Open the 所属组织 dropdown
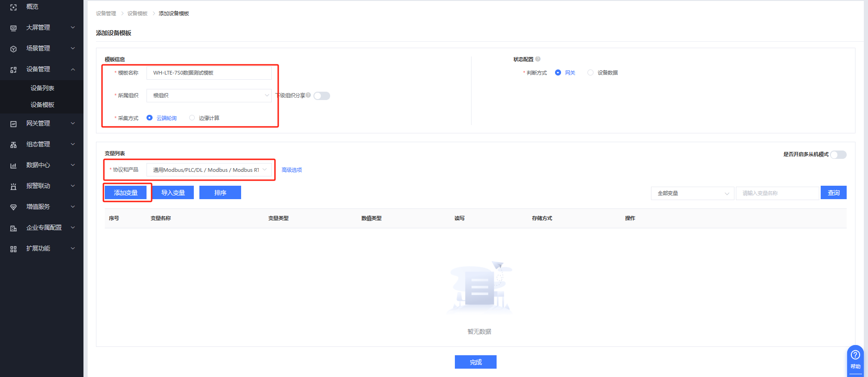Screen dimensions: 868x377 point(209,95)
